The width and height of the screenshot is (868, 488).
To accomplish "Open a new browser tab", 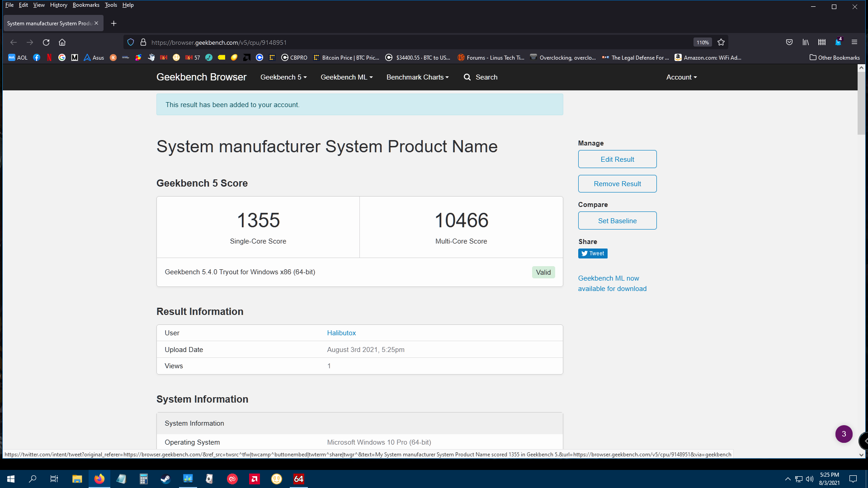I will [114, 23].
